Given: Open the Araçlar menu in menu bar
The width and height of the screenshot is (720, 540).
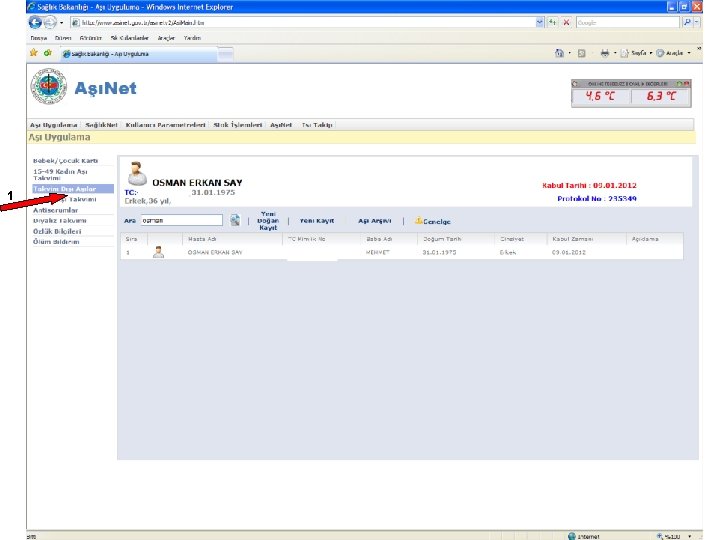Looking at the screenshot, I should point(166,38).
